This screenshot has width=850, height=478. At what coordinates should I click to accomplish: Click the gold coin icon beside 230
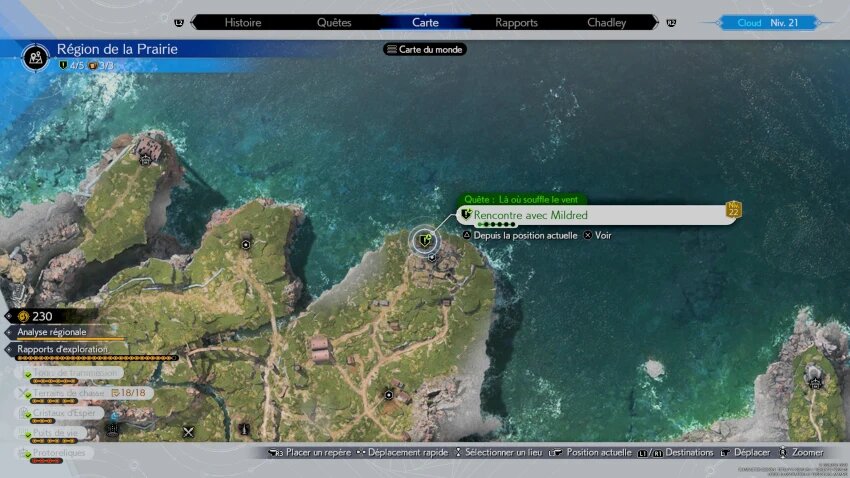point(23,316)
